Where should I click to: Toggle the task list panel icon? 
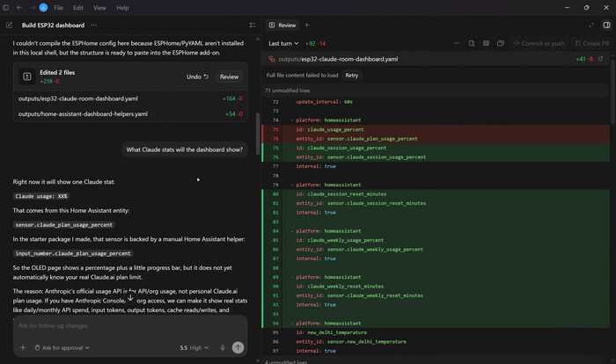(x=253, y=25)
